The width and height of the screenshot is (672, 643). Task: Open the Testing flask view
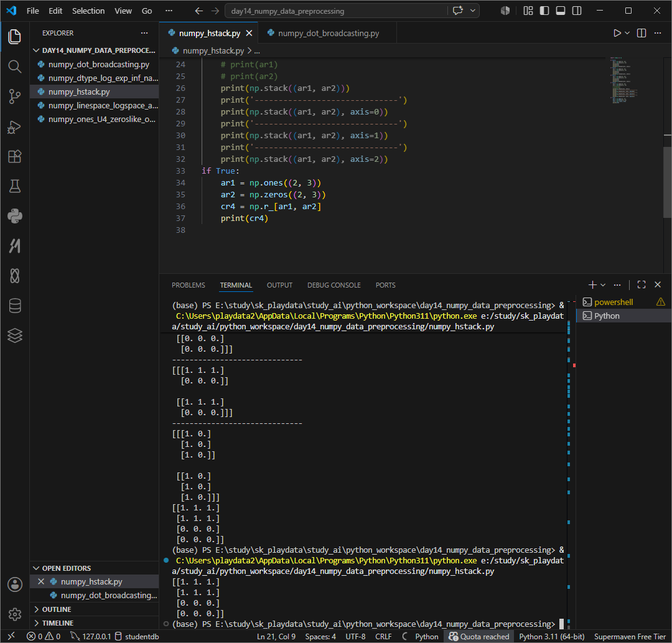coord(14,186)
